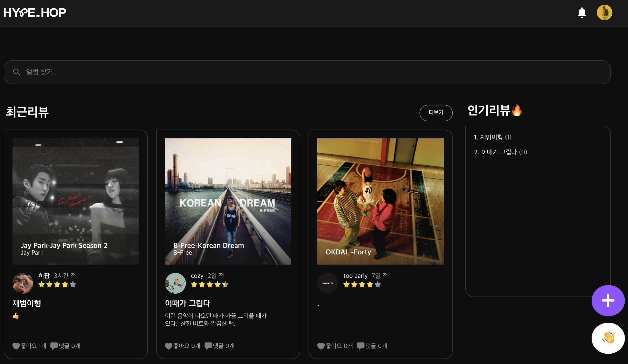The image size is (628, 364).
Task: Click the Jay Park artist name text
Action: pos(32,253)
